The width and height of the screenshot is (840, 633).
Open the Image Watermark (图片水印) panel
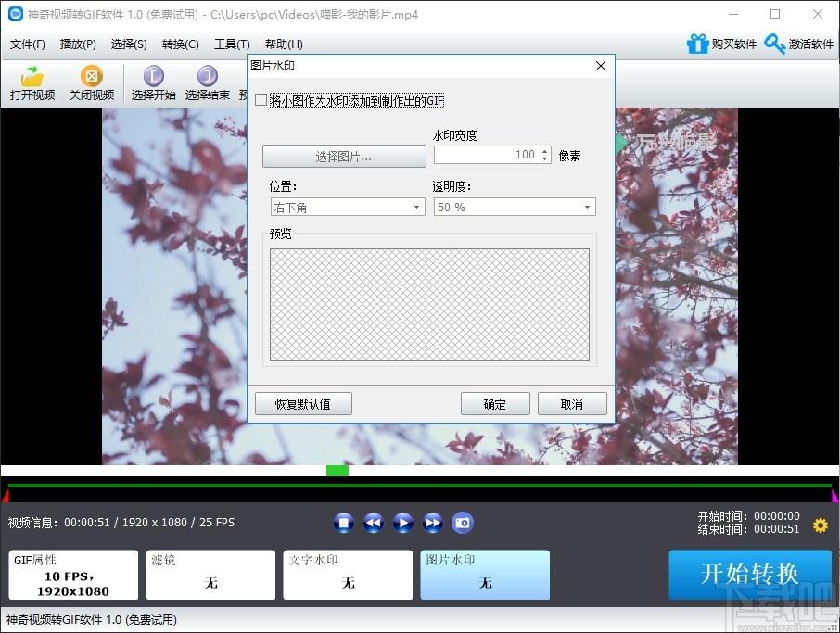tap(485, 575)
